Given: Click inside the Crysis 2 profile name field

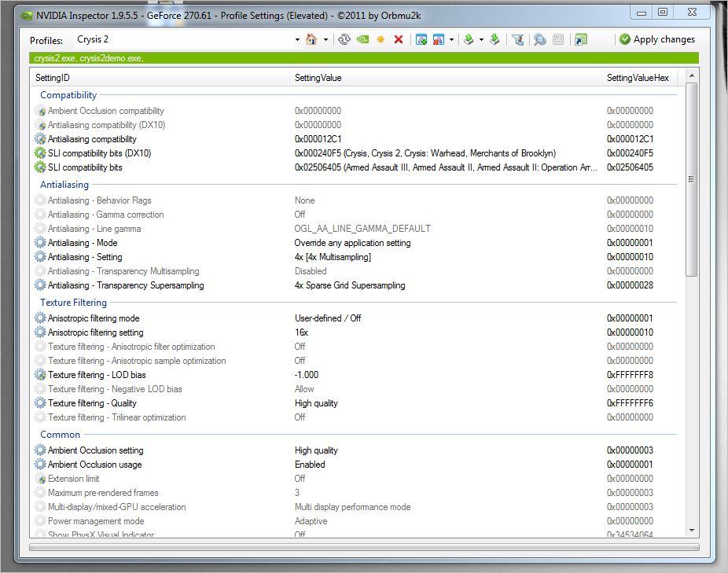Looking at the screenshot, I should [183, 39].
